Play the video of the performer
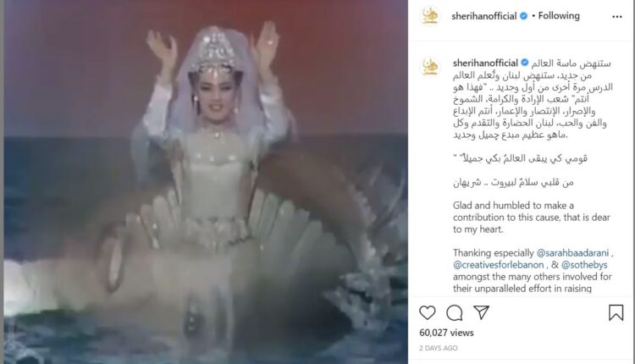 206,182
